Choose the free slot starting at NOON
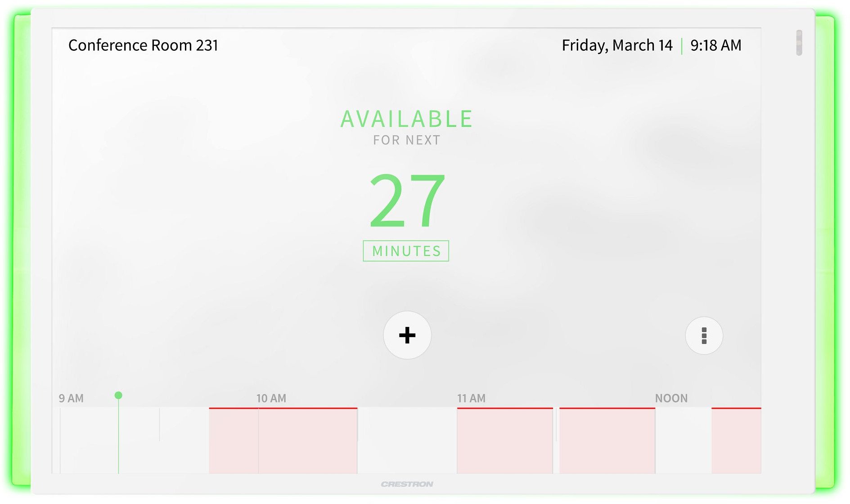This screenshot has width=850, height=504. 683,441
